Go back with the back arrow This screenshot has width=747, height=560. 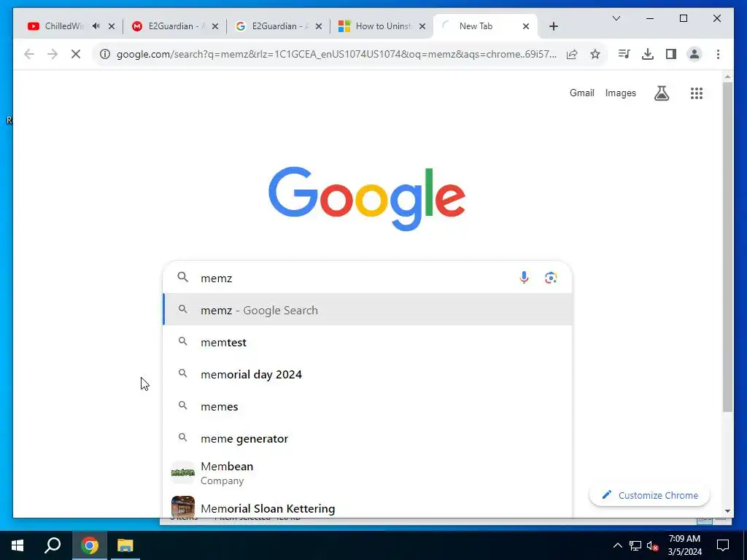[x=29, y=54]
